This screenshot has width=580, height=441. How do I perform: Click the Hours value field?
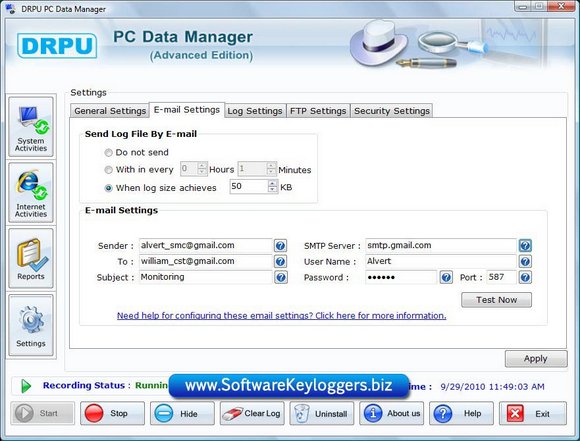pos(189,169)
